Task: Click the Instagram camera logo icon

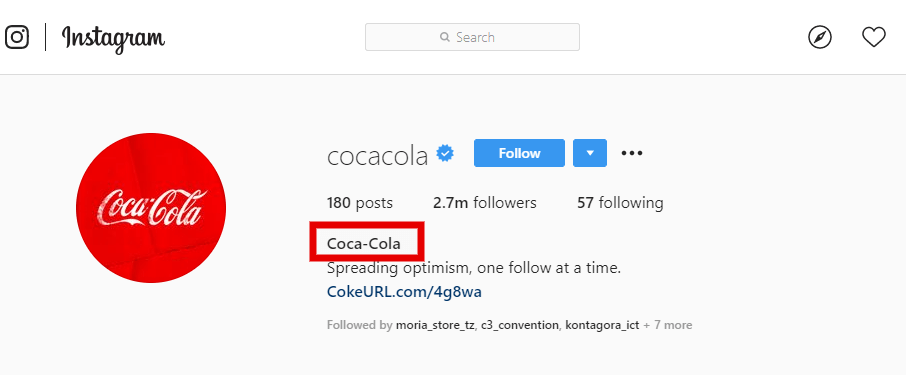Action: click(x=17, y=38)
